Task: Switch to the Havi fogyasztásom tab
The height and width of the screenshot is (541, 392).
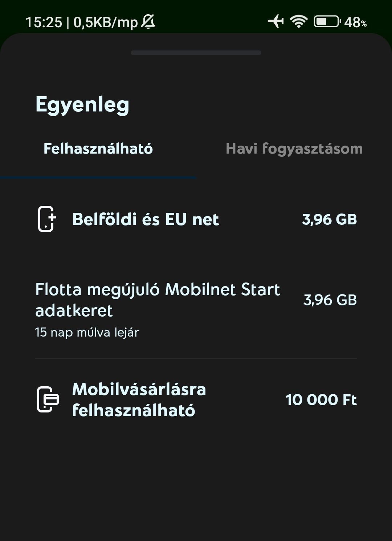Action: point(294,149)
